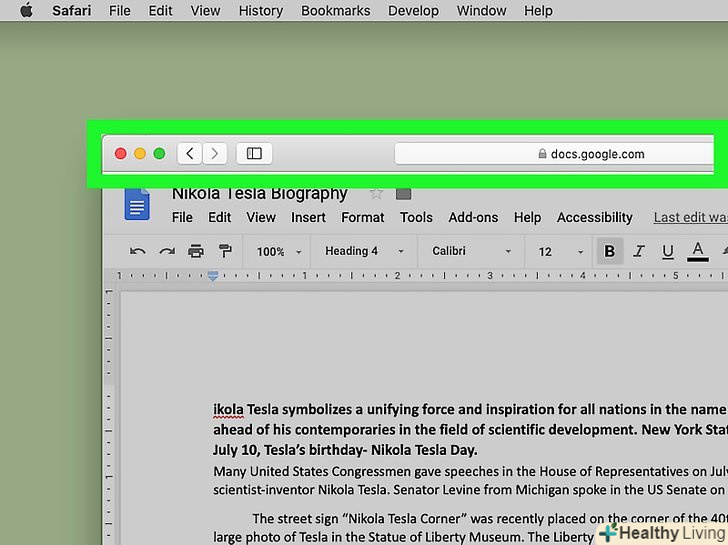Screen dimensions: 728x545
Task: Open the Calibri font dropdown
Action: point(471,251)
